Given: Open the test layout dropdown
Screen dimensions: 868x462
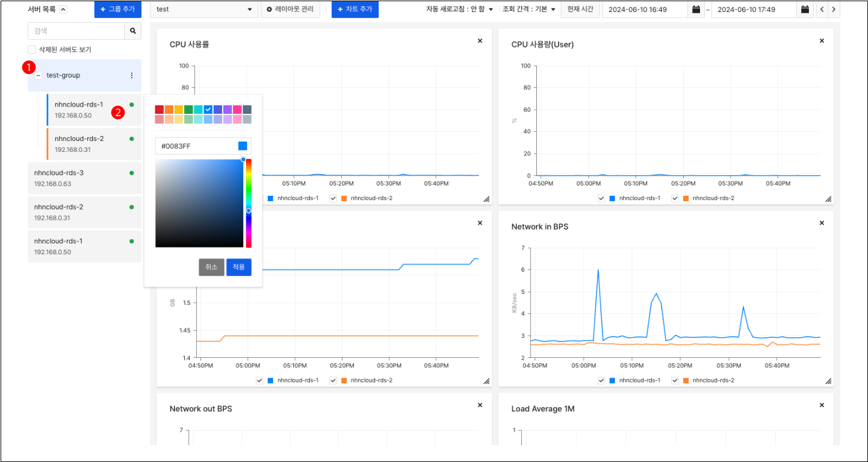Looking at the screenshot, I should pos(204,10).
